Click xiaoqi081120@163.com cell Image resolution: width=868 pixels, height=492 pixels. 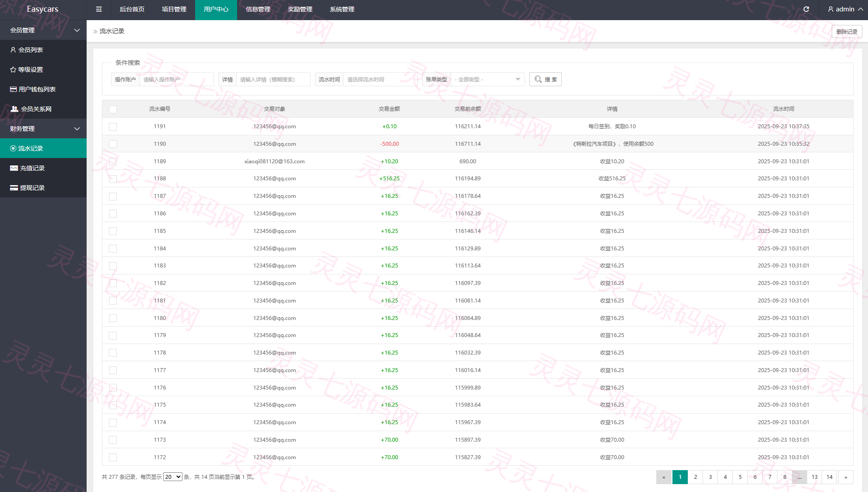(x=274, y=162)
